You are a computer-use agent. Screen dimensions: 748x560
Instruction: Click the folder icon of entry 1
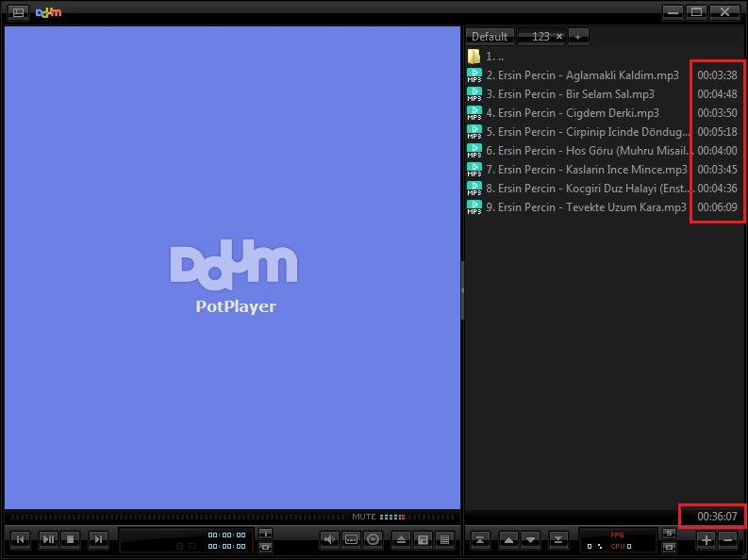(474, 57)
